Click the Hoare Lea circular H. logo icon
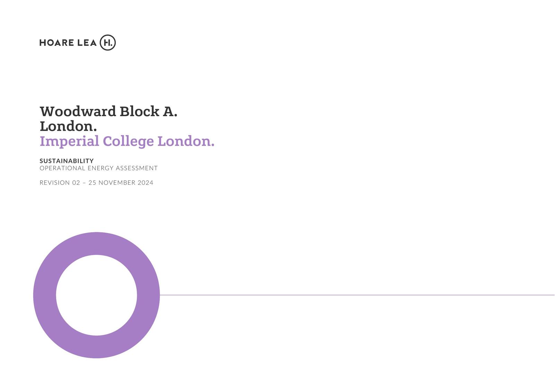Image resolution: width=555 pixels, height=392 pixels. pos(108,43)
